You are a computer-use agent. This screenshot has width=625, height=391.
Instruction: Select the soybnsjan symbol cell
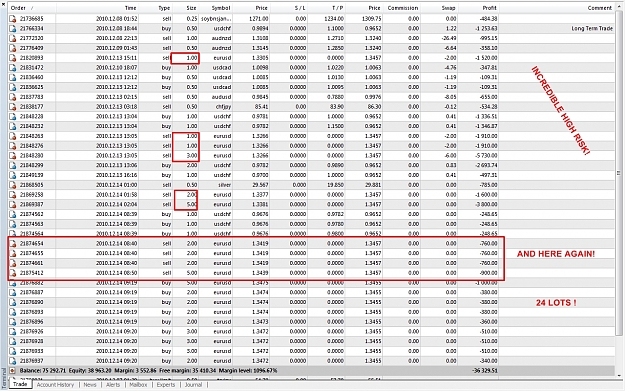[x=216, y=19]
